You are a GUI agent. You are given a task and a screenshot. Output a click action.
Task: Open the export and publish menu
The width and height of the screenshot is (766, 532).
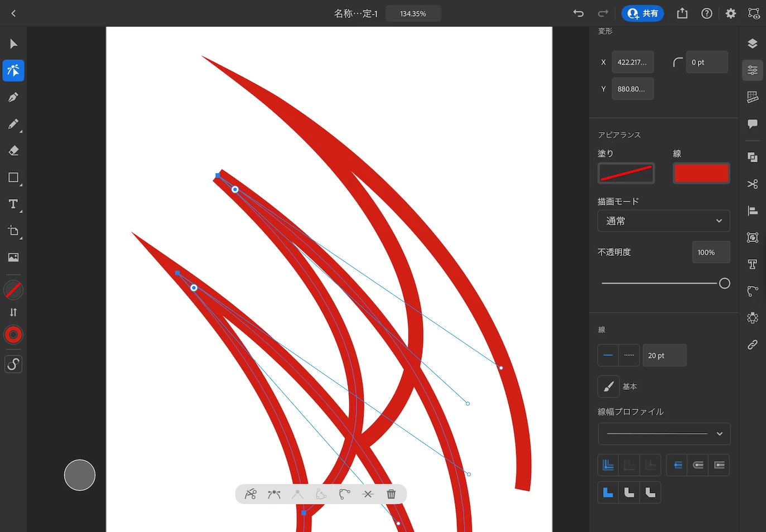coord(682,13)
